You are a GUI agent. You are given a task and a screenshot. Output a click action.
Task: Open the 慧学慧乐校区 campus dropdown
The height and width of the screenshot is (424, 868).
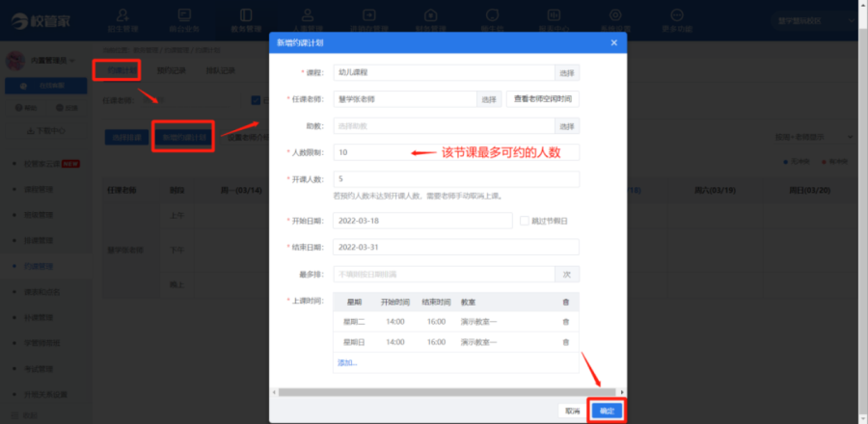815,20
